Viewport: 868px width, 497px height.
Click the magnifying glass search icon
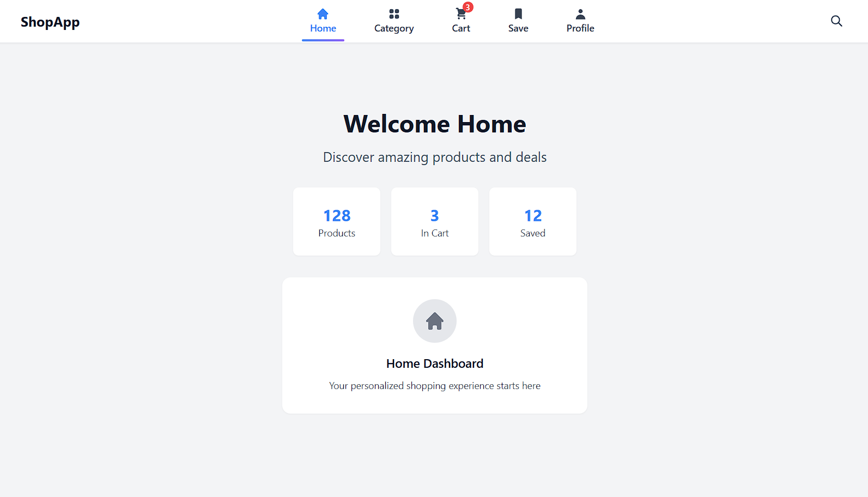pyautogui.click(x=836, y=21)
